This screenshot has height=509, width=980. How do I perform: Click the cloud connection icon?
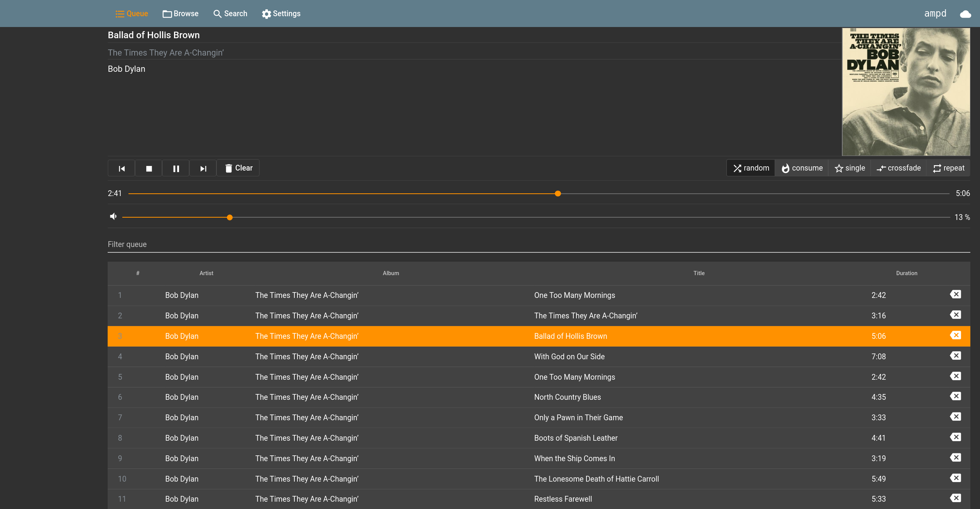pyautogui.click(x=965, y=14)
